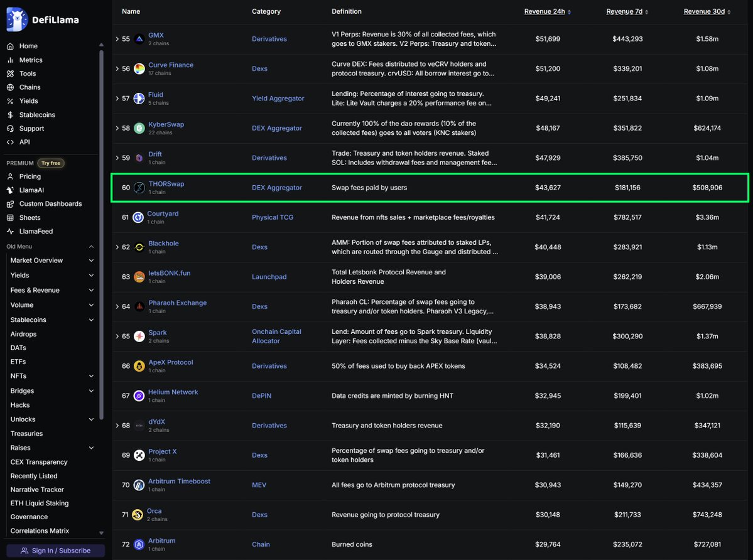
Task: Open the DePIN category link
Action: 262,396
